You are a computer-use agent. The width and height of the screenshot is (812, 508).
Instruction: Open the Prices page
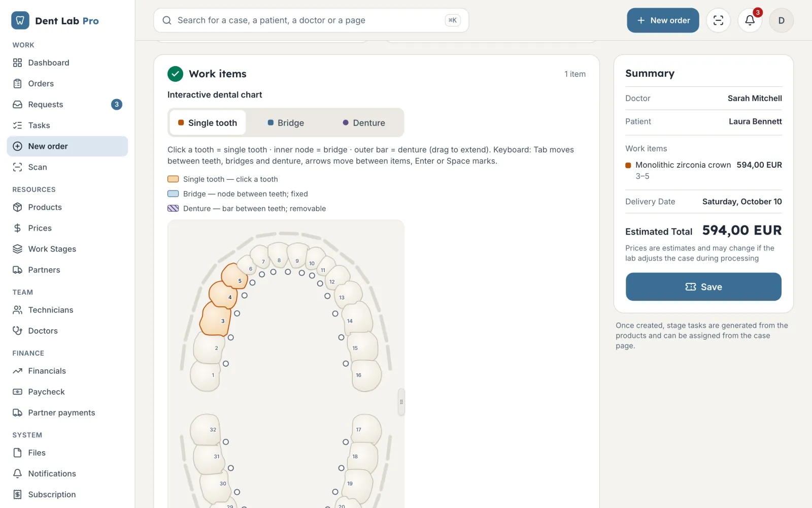click(x=67, y=228)
